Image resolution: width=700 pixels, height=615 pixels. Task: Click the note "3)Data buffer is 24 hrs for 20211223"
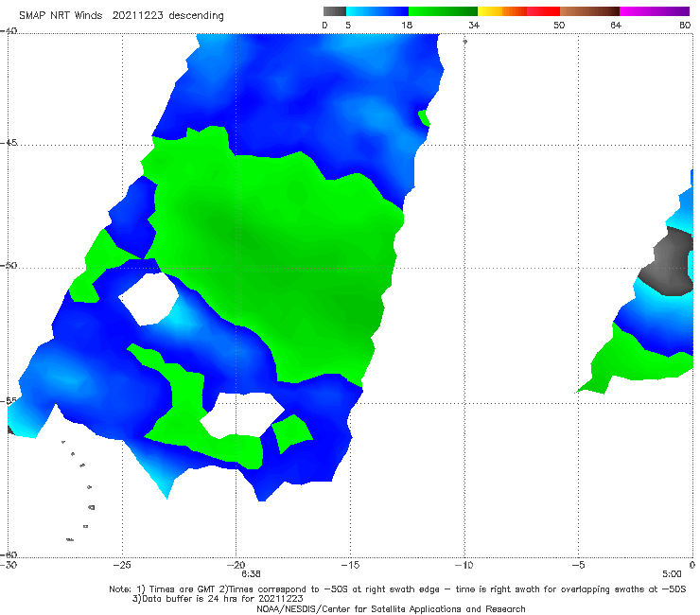(218, 599)
